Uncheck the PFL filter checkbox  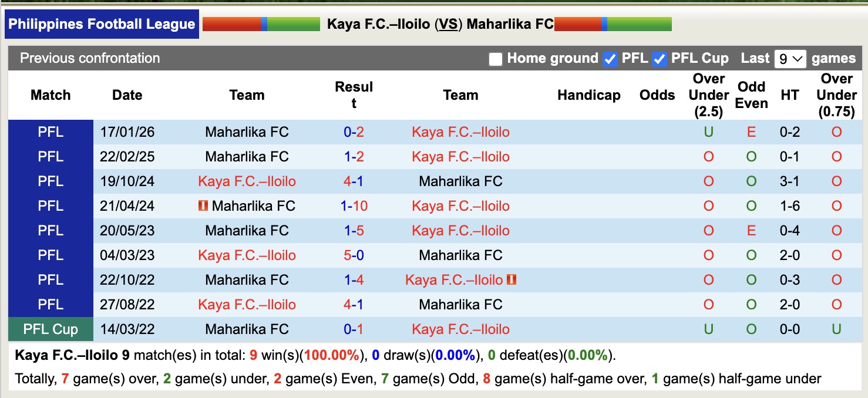[x=610, y=59]
